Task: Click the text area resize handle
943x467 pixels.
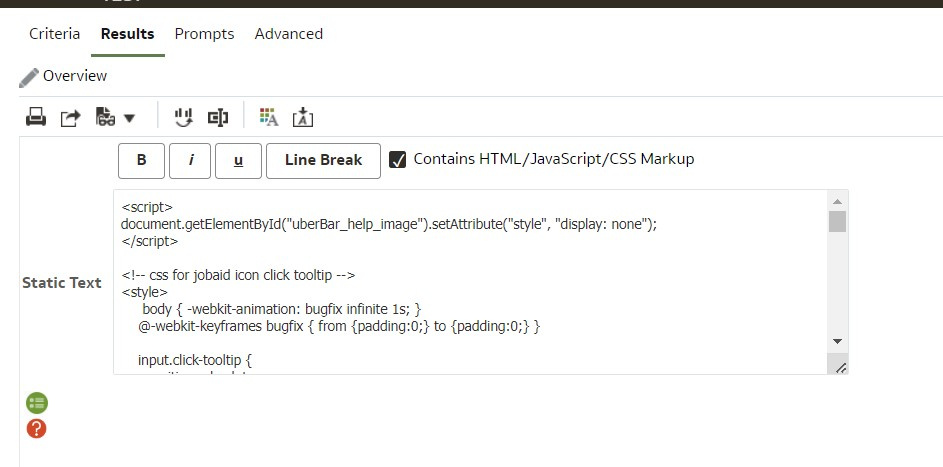Action: [840, 367]
